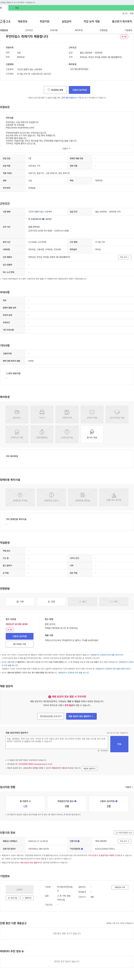Click the 고용24 입사지원 button under 접수 마감일
134x980 pixels.
(x=19, y=636)
